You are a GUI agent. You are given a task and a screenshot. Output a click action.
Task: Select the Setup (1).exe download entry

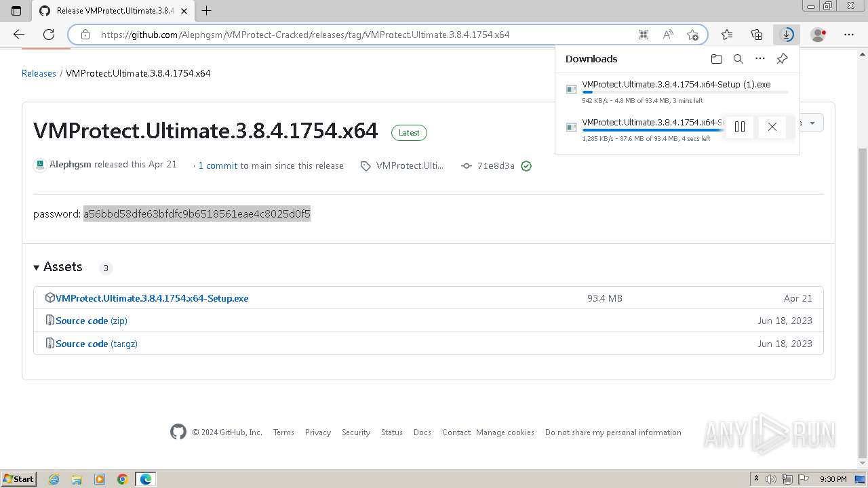(677, 92)
